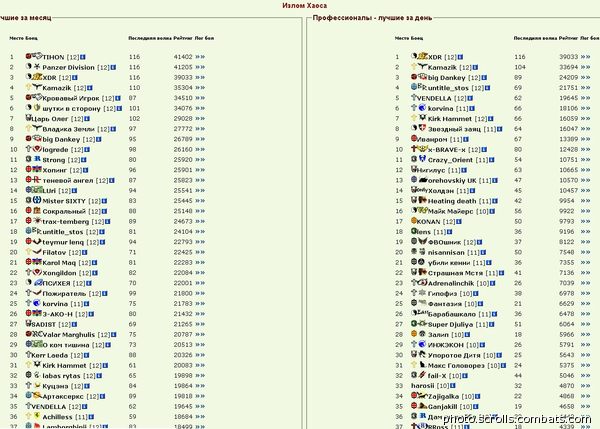Open harosii player link
Screen dimensions: 600x429
pos(422,386)
